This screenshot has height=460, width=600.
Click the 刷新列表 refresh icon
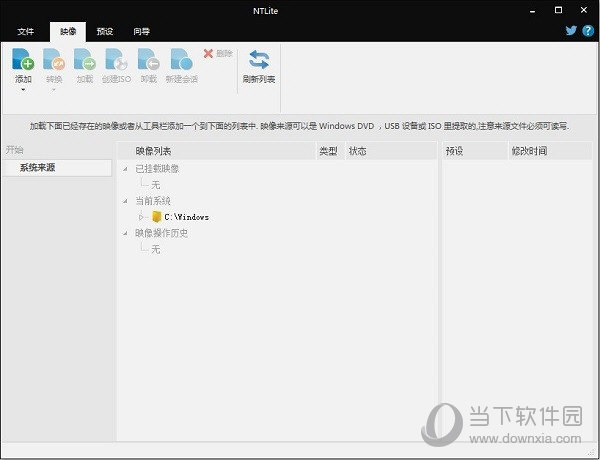259,60
